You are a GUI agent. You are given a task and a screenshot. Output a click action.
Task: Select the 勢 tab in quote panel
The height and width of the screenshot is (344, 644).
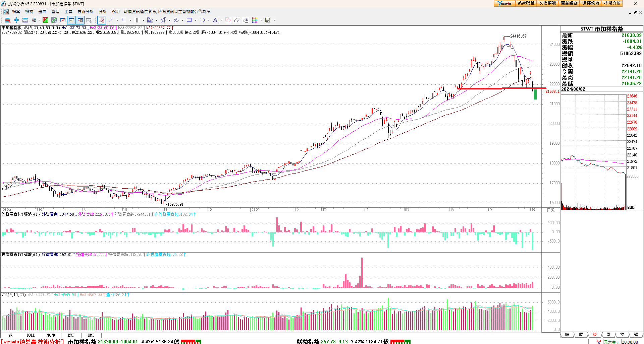[x=595, y=335]
